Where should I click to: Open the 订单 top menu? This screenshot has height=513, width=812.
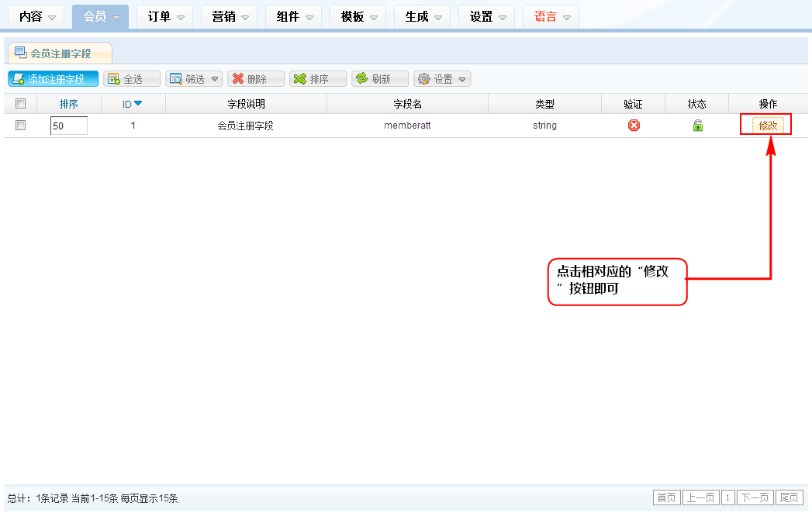coord(165,17)
